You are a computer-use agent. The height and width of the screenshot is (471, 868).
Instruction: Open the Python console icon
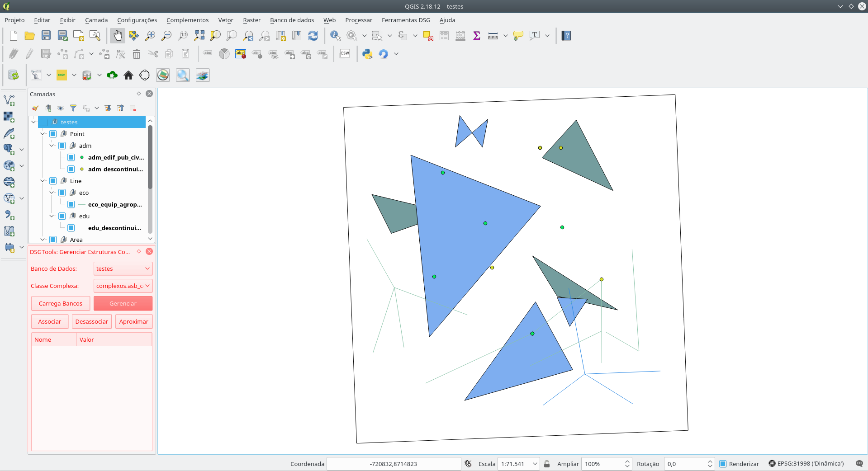367,54
